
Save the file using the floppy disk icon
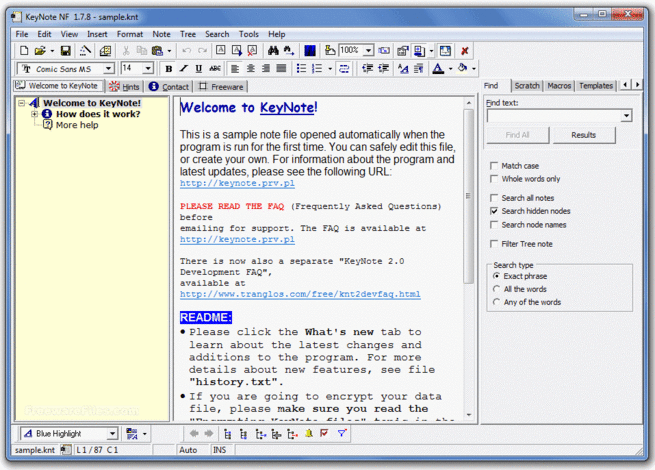66,51
